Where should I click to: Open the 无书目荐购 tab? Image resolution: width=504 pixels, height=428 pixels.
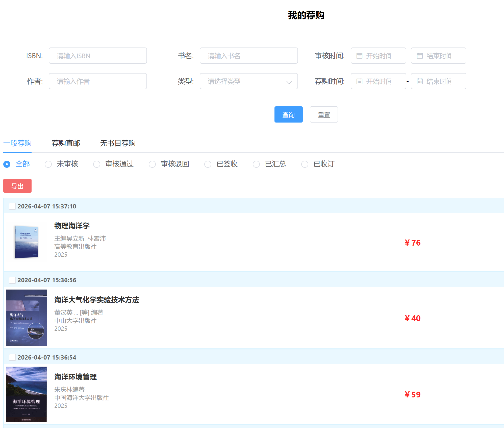(118, 143)
